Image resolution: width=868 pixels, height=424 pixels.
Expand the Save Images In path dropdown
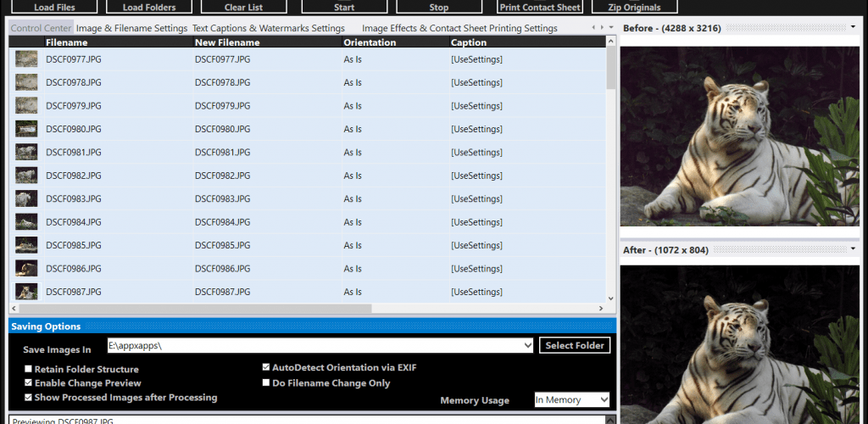pyautogui.click(x=527, y=345)
